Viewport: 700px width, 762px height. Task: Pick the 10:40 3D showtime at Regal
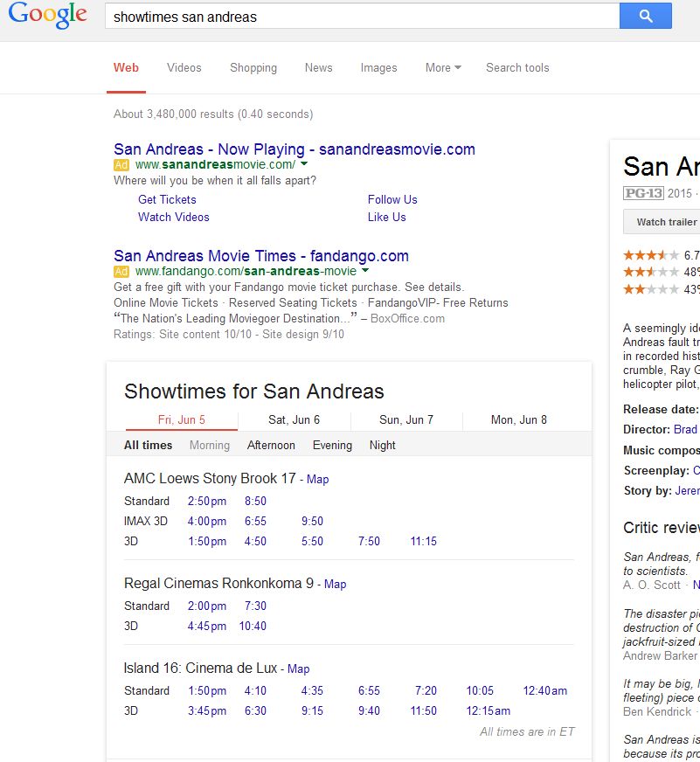[x=253, y=626]
